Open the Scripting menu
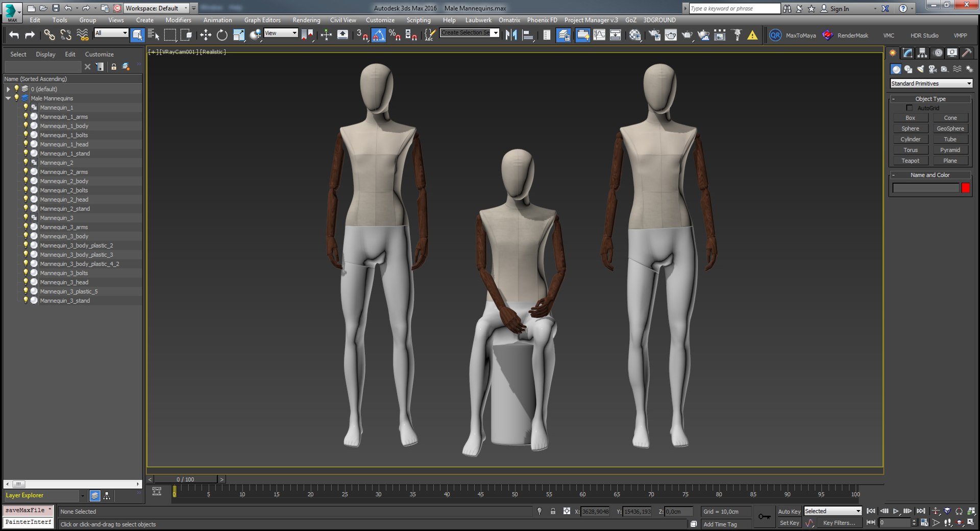Image resolution: width=980 pixels, height=531 pixels. tap(419, 20)
